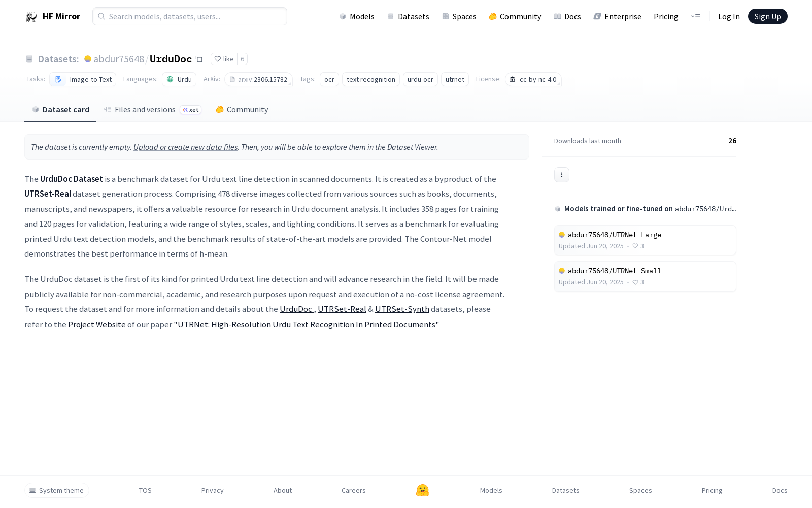812x508 pixels.
Task: Follow the UTRSet-Synth link
Action: (x=402, y=309)
